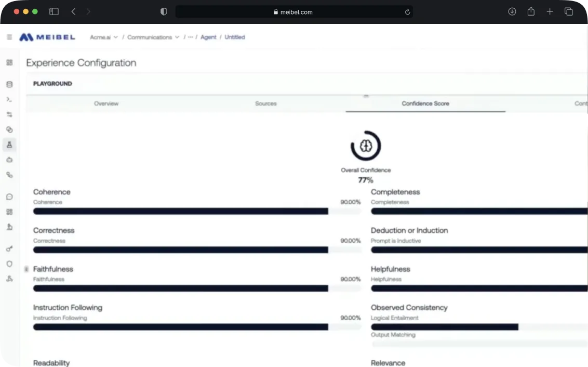Image resolution: width=588 pixels, height=367 pixels.
Task: Navigate to the Agent breadcrumb link
Action: point(208,37)
